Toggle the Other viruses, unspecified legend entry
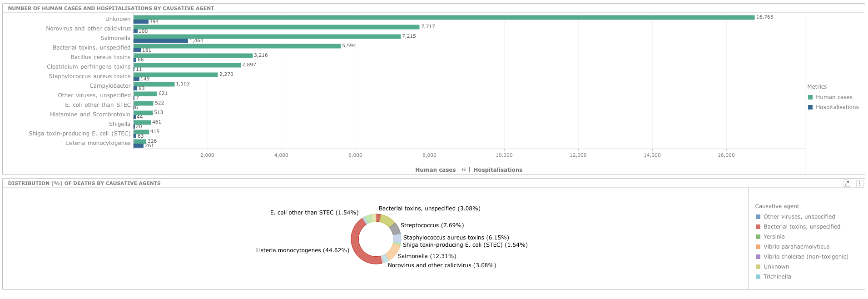 pos(799,217)
